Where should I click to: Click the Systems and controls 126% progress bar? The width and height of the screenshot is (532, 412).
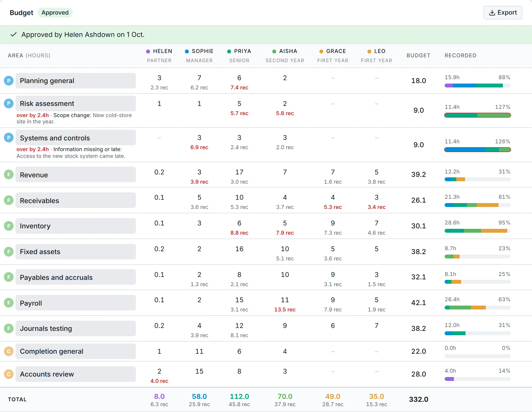477,150
